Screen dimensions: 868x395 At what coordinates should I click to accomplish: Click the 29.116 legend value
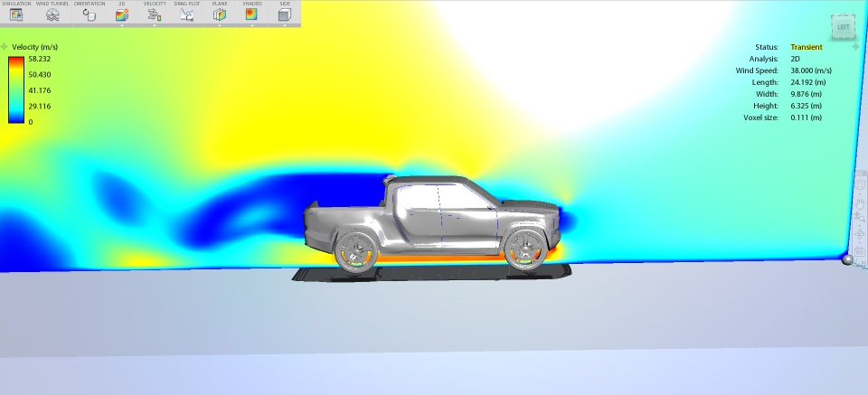(x=39, y=107)
